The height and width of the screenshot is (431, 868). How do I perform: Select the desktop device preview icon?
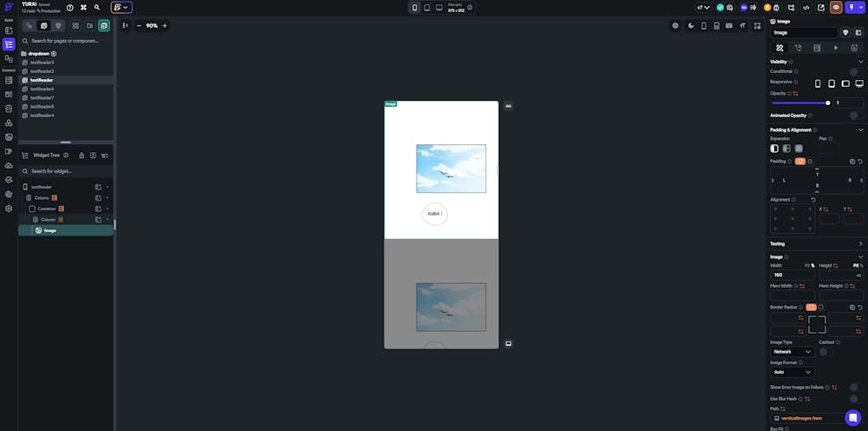tap(439, 8)
